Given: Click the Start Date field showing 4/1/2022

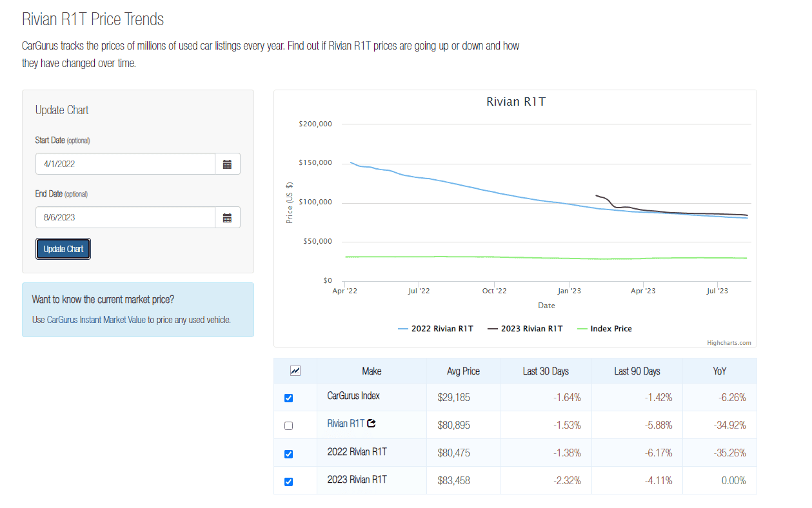Looking at the screenshot, I should [x=125, y=164].
